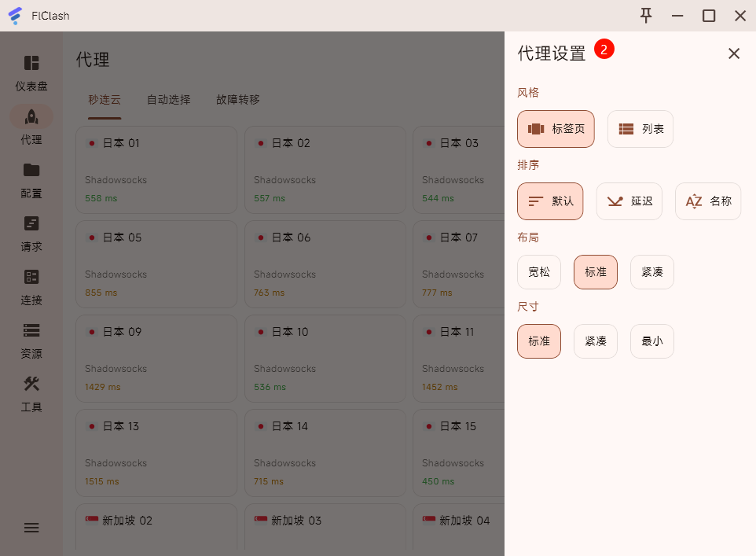This screenshot has height=556, width=756.
Task: Click the 450 ms latency value
Action: [x=439, y=481]
